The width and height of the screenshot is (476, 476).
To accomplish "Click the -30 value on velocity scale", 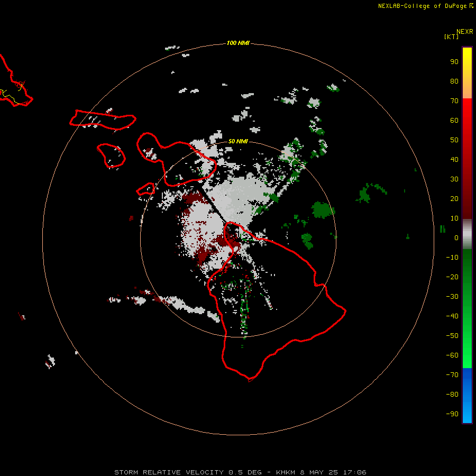I will 452,297.
